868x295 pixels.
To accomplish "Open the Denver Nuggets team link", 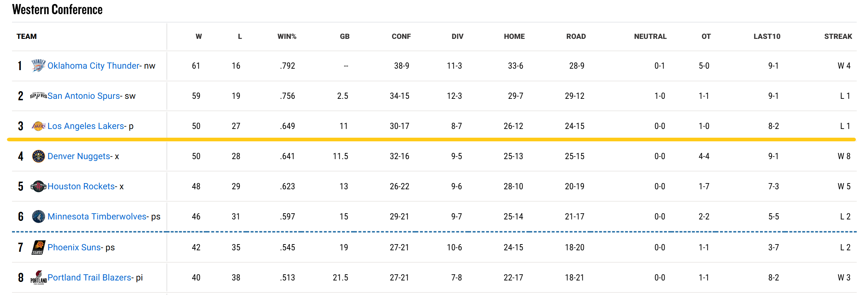I will pos(79,156).
